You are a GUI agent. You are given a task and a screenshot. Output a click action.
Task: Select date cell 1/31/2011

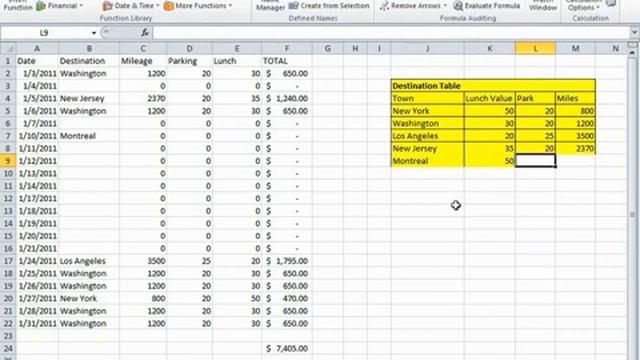pos(37,324)
